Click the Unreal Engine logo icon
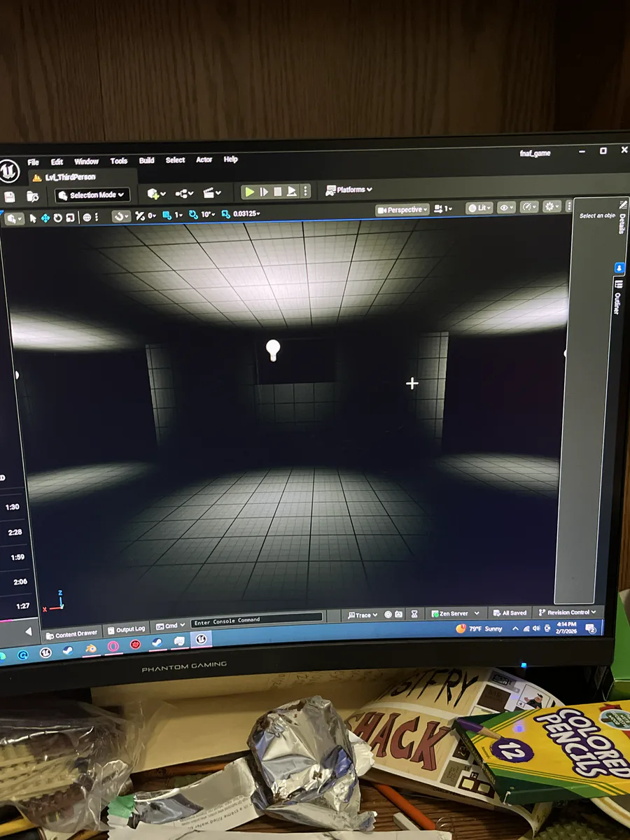The image size is (630, 840). point(9,170)
